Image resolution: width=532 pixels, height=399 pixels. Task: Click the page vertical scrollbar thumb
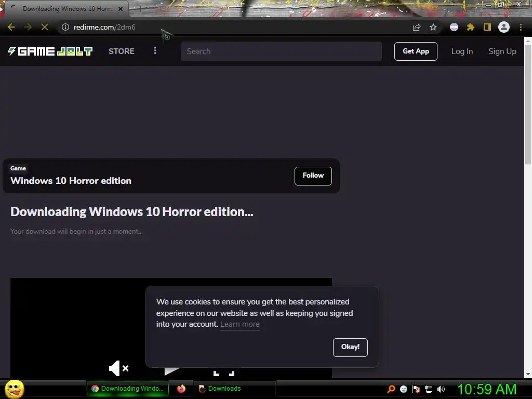(528, 104)
